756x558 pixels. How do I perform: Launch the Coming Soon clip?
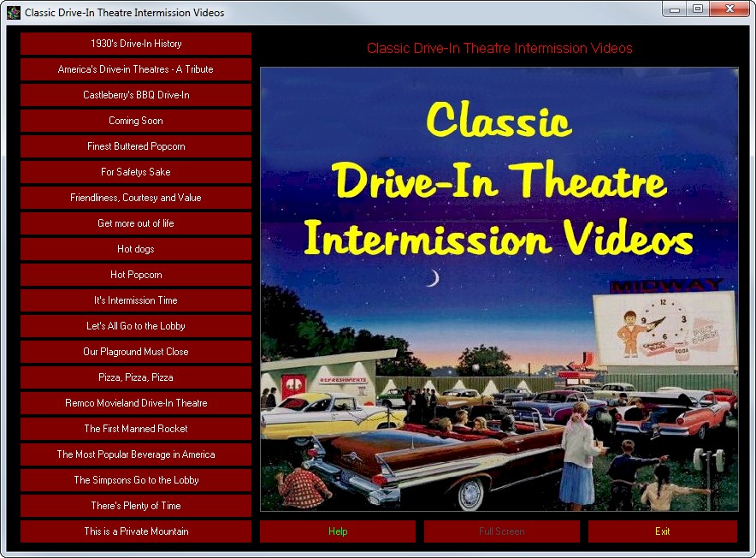click(136, 121)
